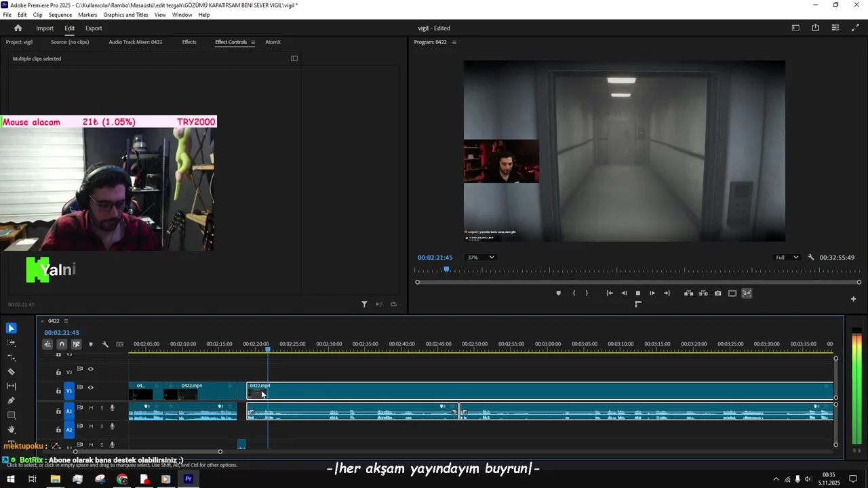Screen dimensions: 868x488
Task: Open Google Chrome from the taskbar
Action: pos(122,479)
